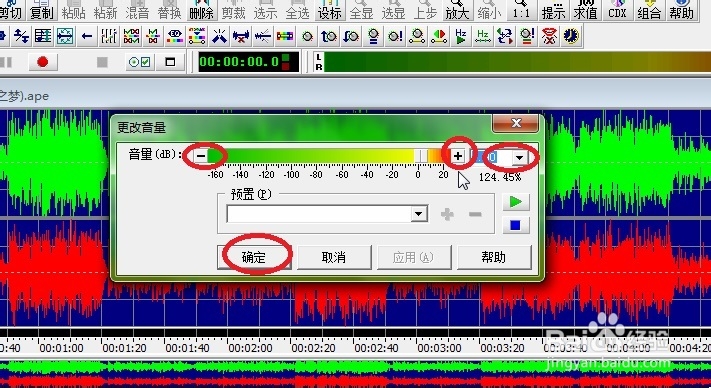Click the 取消 cancel button

point(334,257)
